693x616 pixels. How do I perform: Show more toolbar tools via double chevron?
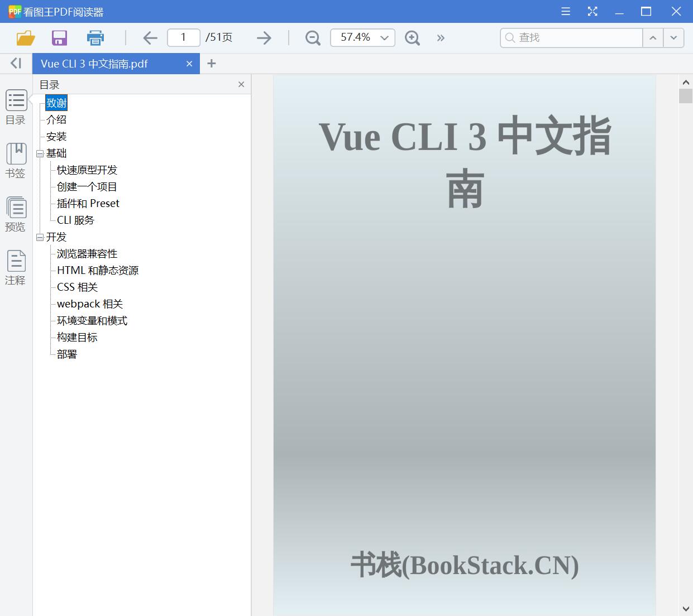pos(441,38)
